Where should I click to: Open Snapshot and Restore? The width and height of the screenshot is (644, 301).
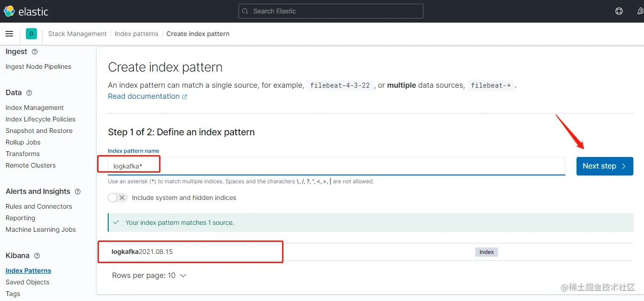click(x=39, y=131)
